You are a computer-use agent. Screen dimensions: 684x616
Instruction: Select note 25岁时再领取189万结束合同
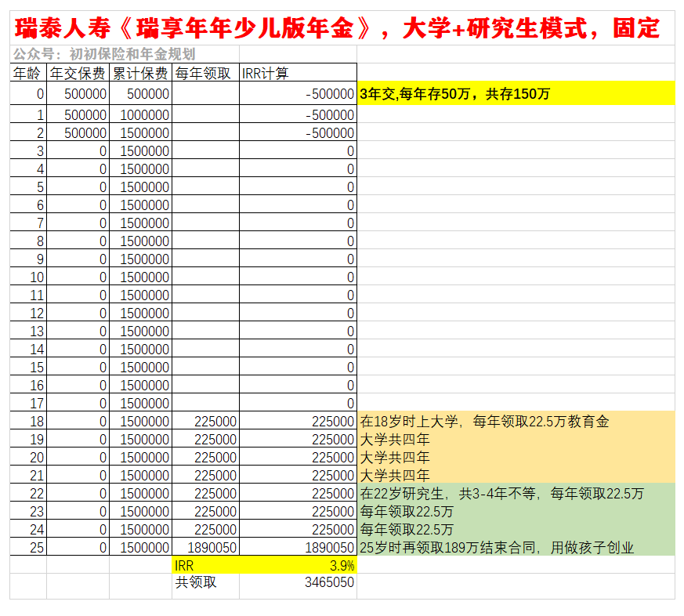tap(516, 546)
